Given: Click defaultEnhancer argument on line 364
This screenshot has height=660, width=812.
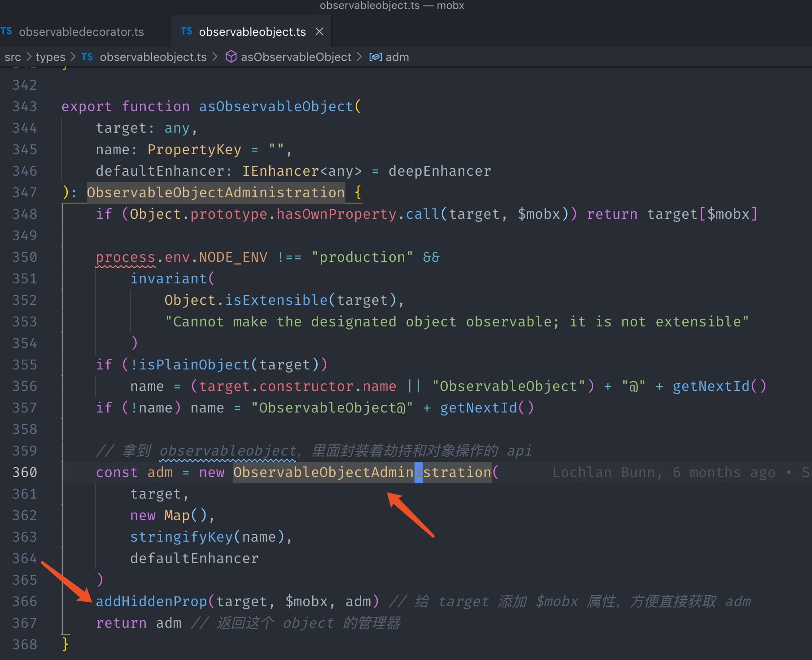Looking at the screenshot, I should point(194,559).
